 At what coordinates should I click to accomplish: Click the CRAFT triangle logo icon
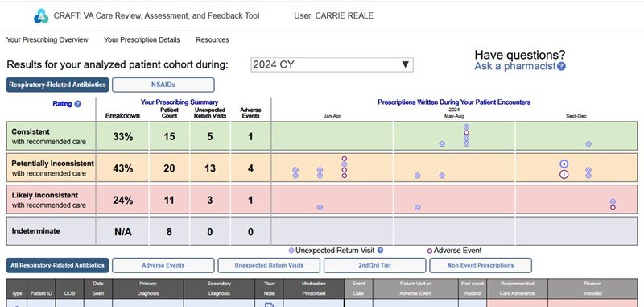click(x=41, y=16)
